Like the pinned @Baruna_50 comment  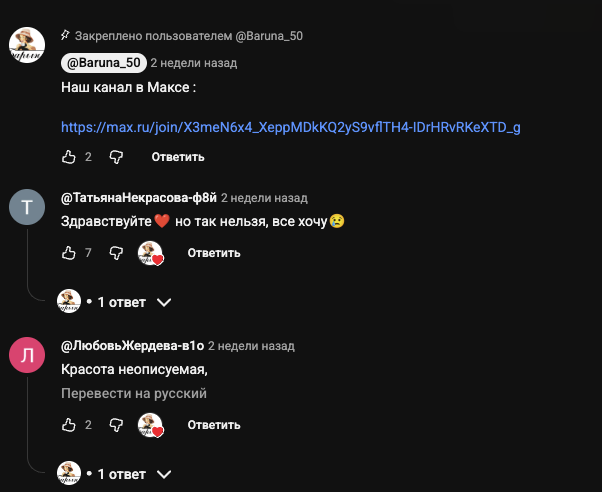tap(69, 157)
